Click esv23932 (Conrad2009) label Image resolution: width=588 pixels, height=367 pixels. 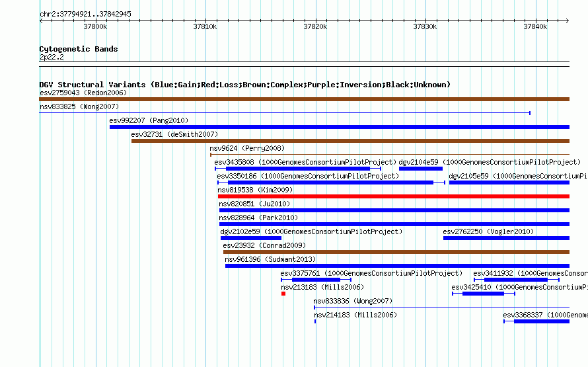[x=264, y=245]
